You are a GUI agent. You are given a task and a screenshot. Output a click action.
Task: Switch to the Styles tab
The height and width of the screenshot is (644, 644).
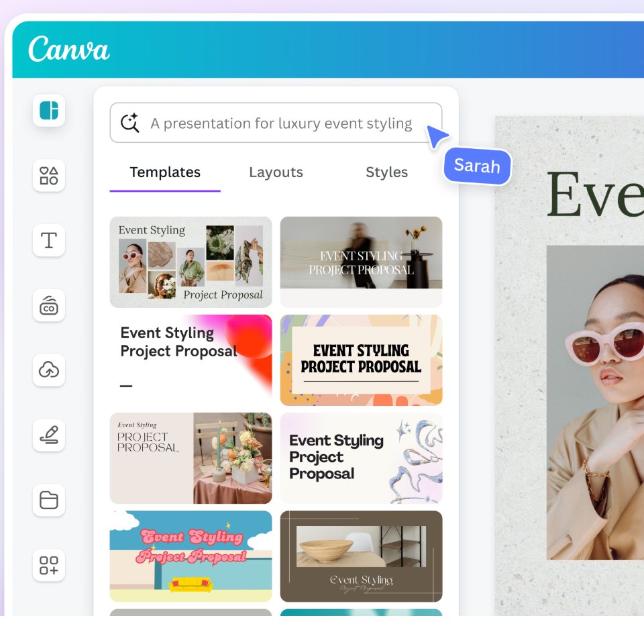point(386,172)
